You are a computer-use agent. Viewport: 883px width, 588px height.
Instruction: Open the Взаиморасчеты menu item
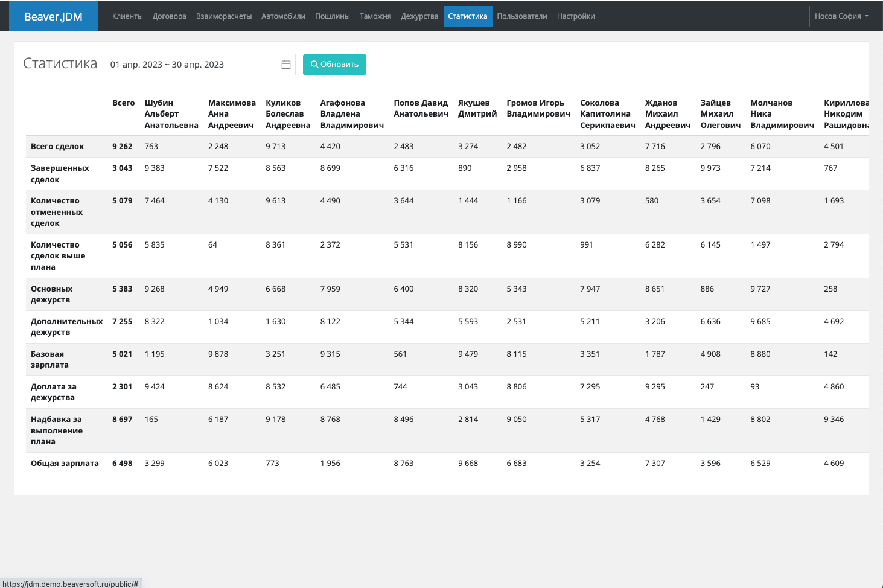[x=224, y=16]
